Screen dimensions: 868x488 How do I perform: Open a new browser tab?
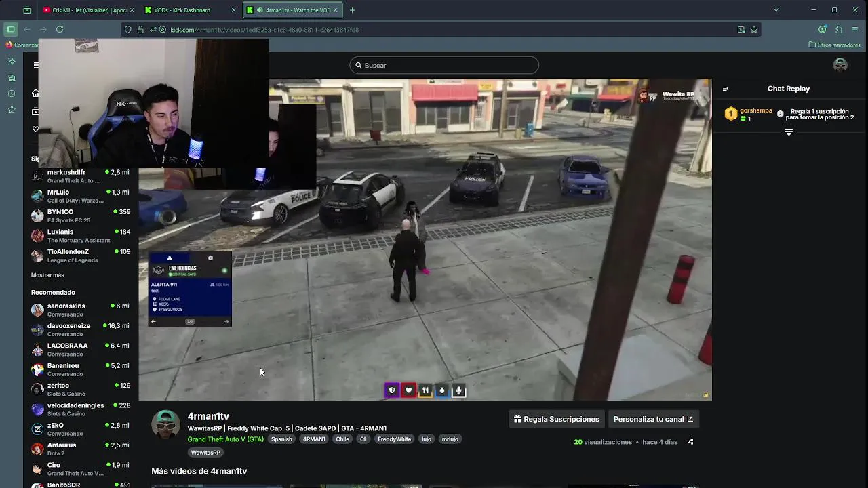click(x=352, y=10)
